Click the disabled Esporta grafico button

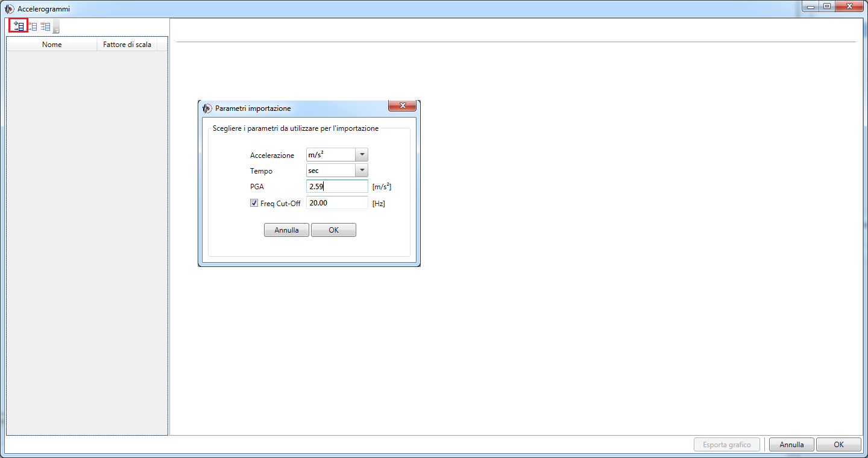click(727, 445)
